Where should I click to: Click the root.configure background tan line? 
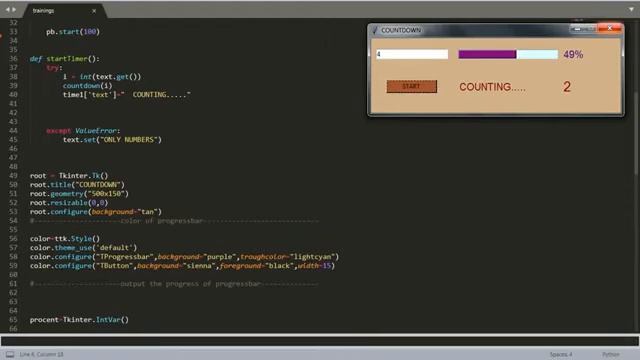point(96,211)
